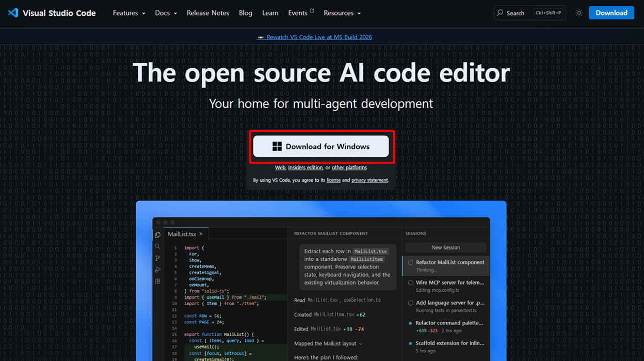Click code line 'const ROW = 56;'

[x=202, y=316]
